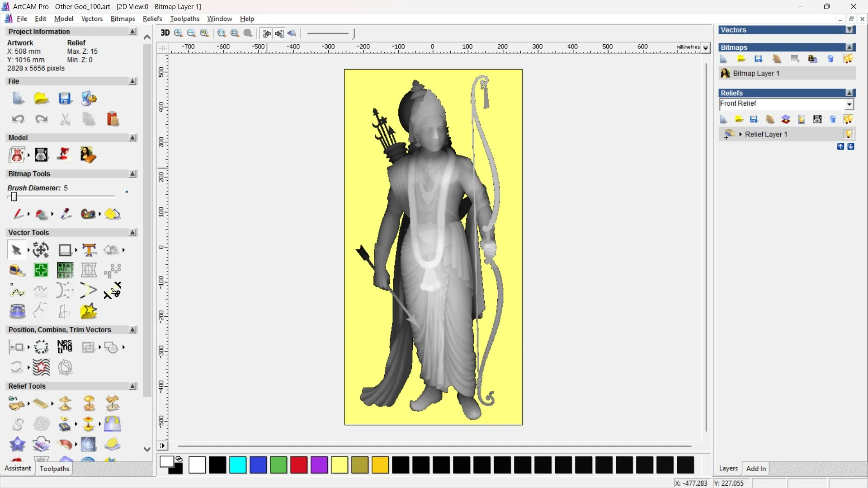Click the Add In button
The image size is (868, 488).
pos(756,469)
